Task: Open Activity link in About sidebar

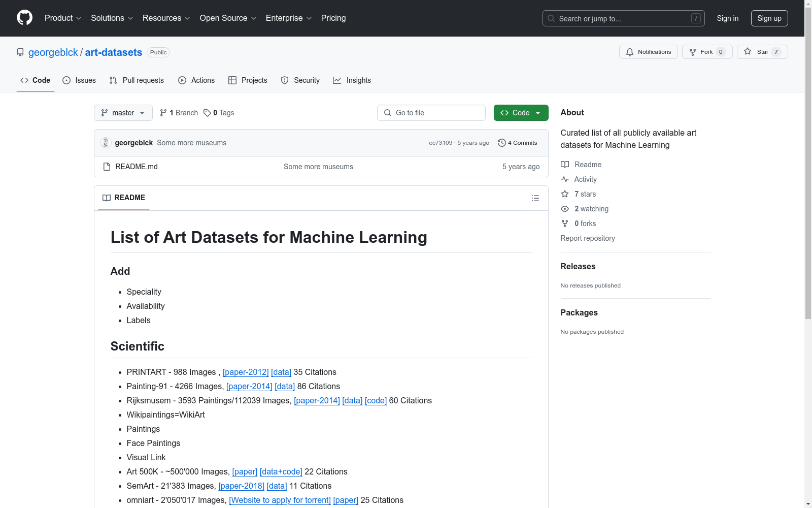Action: coord(579,179)
